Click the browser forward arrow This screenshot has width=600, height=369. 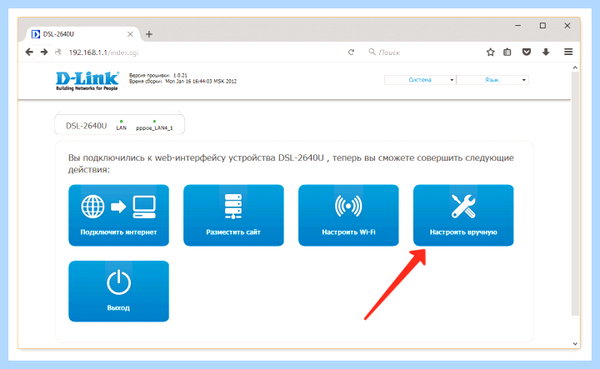pos(44,52)
